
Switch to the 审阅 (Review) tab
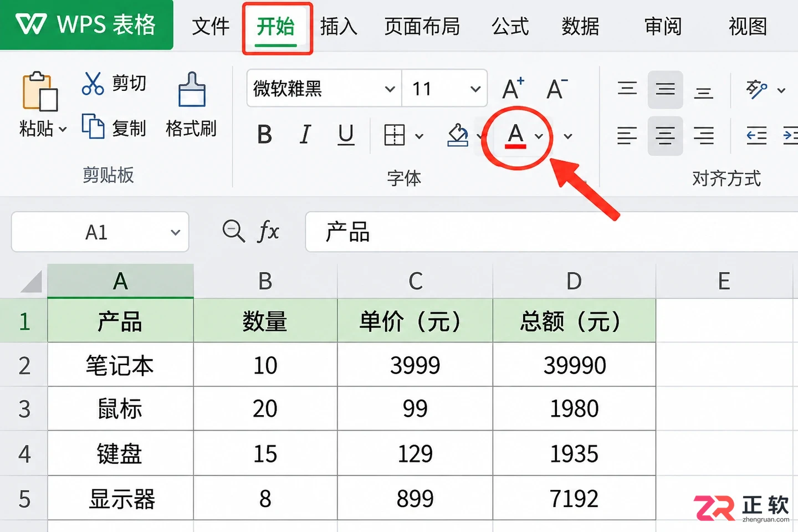(x=663, y=26)
